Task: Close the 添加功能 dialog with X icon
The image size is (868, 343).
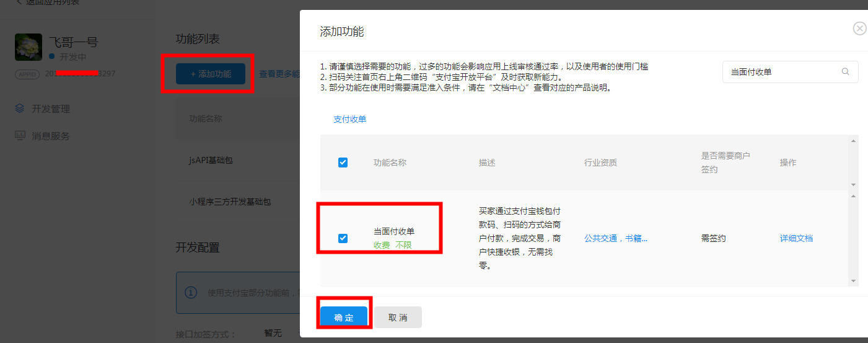Action: (860, 29)
